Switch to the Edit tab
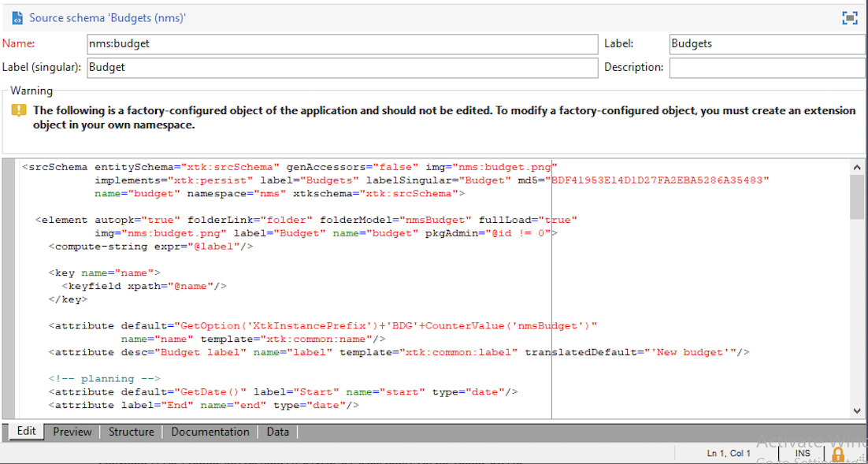This screenshot has height=464, width=868. 26,432
